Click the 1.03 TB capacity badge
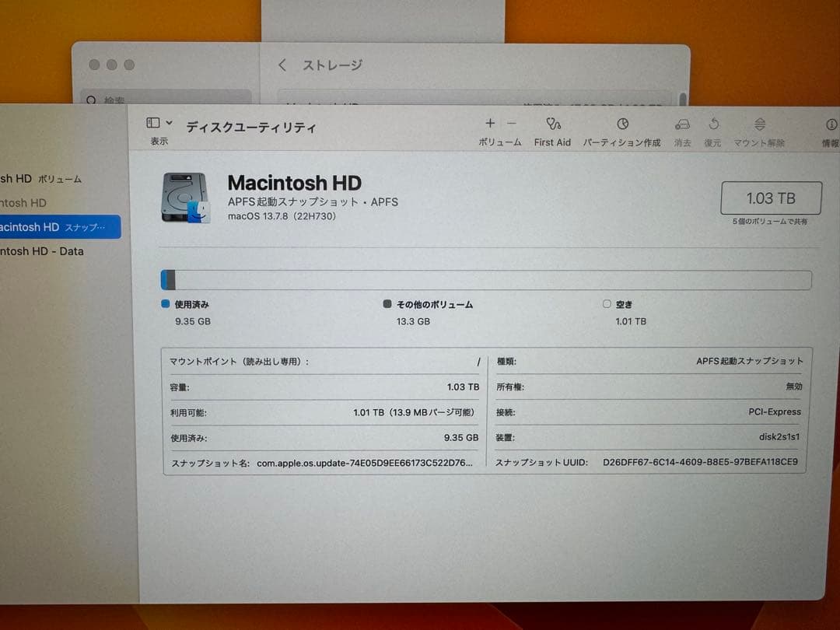Viewport: 840px width, 630px height. tap(771, 198)
